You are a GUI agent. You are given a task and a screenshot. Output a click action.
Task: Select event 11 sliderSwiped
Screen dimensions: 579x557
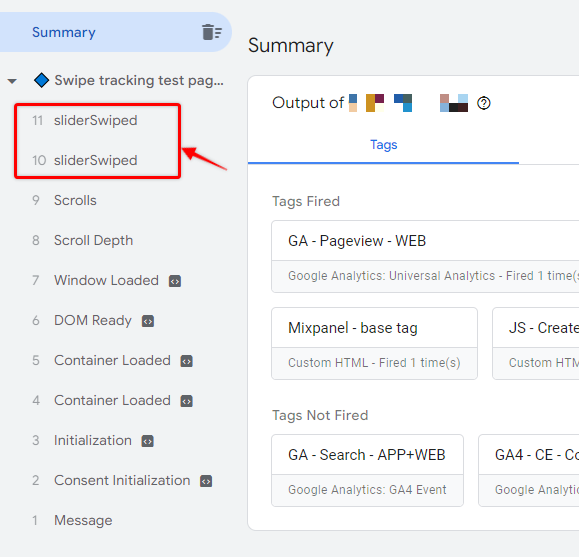pyautogui.click(x=97, y=120)
